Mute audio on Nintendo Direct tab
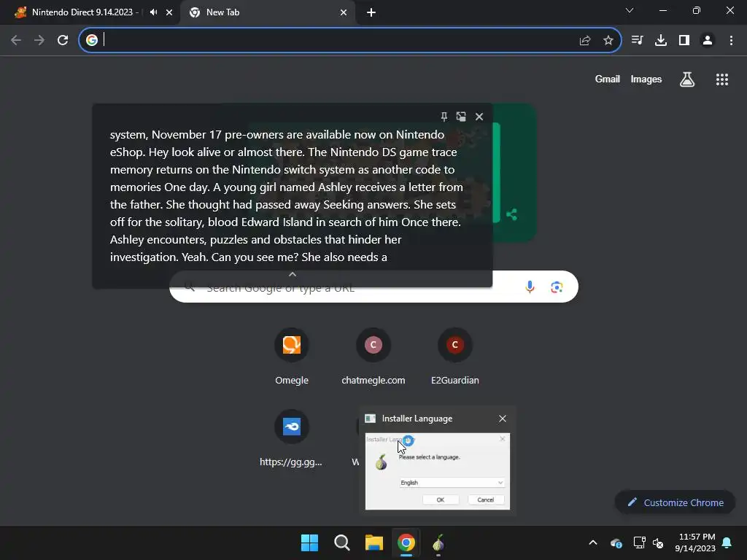This screenshot has height=560, width=747. (x=153, y=12)
